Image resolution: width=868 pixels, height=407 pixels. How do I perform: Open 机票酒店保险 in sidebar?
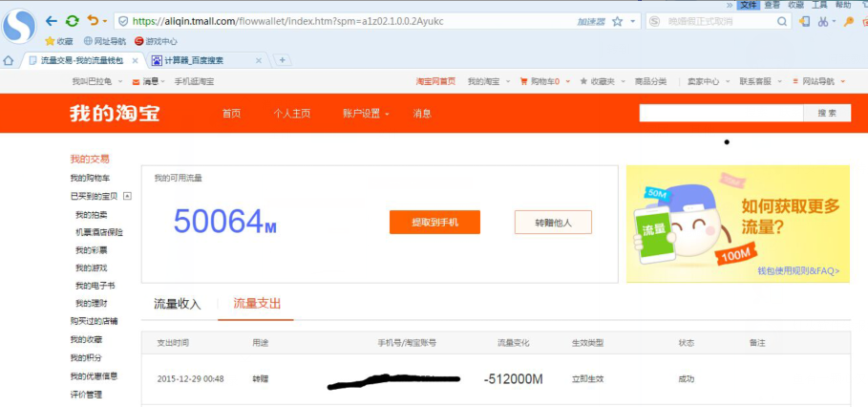(99, 232)
